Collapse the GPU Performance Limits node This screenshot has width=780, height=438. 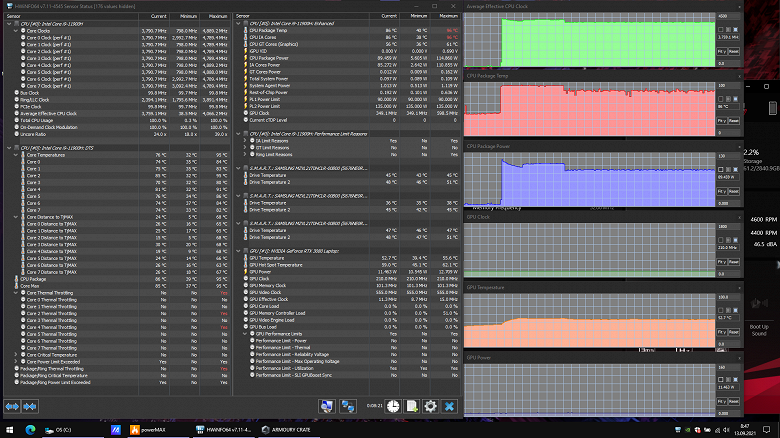pos(245,333)
